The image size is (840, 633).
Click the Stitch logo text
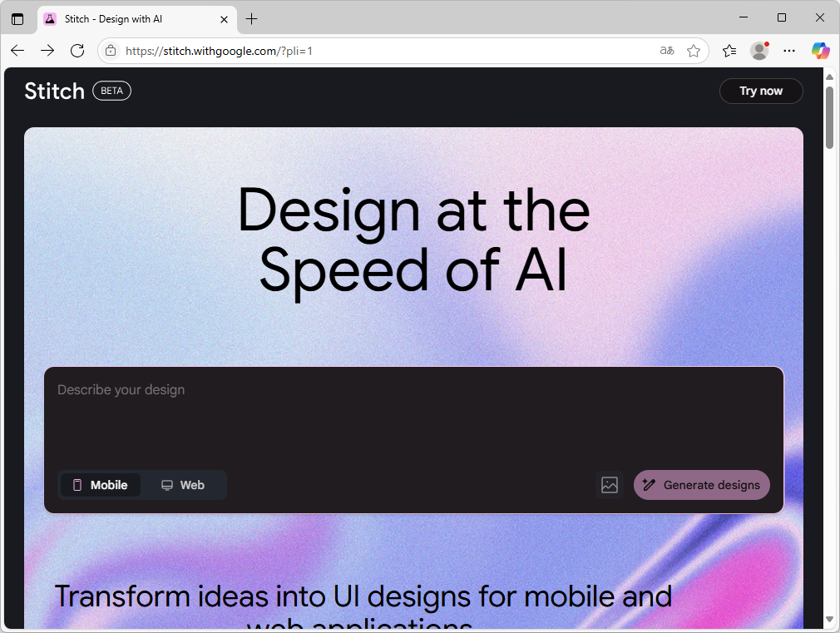(x=54, y=91)
